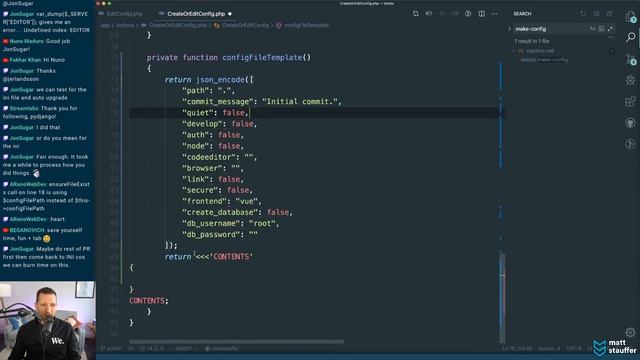Click the 'CONTENTS' heredoc return line

209,256
